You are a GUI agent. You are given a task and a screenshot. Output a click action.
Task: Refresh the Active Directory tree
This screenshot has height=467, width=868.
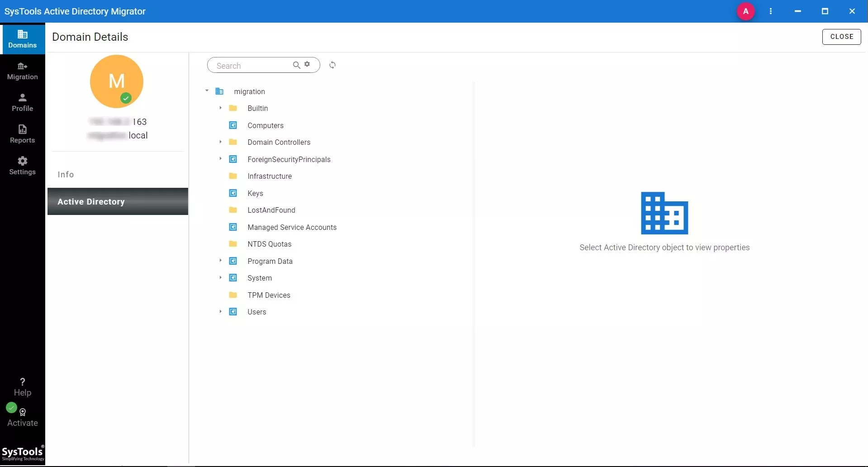[332, 65]
